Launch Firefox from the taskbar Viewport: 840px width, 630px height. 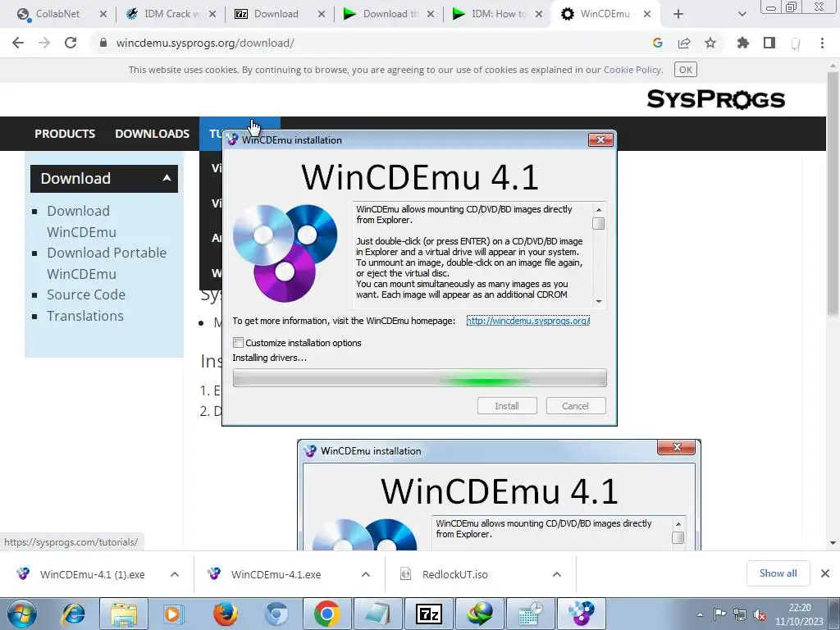click(x=225, y=614)
